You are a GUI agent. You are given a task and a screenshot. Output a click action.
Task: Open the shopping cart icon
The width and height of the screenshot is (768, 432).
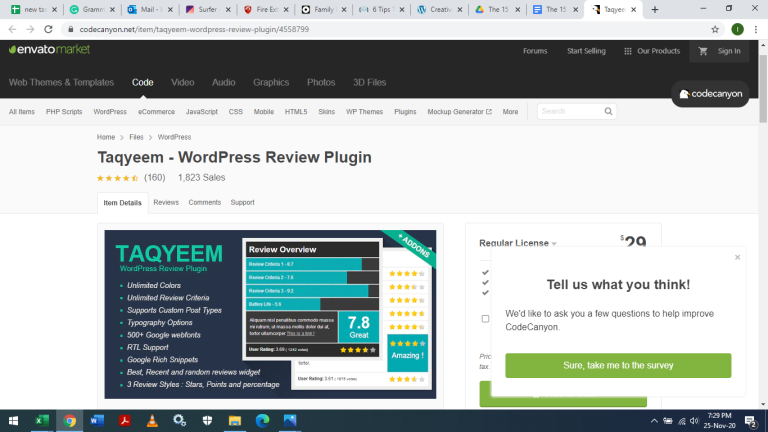[x=703, y=51]
